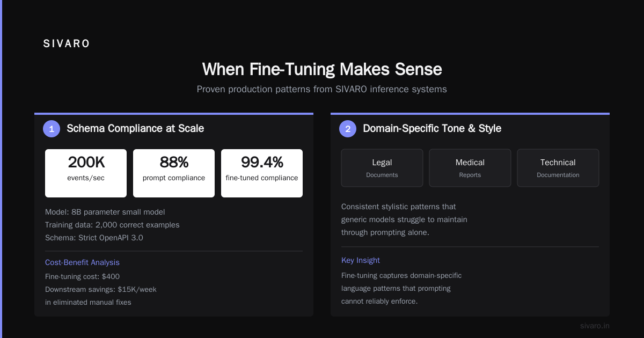Click the Fine-tuning cost: $400 line
Viewport: 644px width, 338px height.
click(x=82, y=276)
